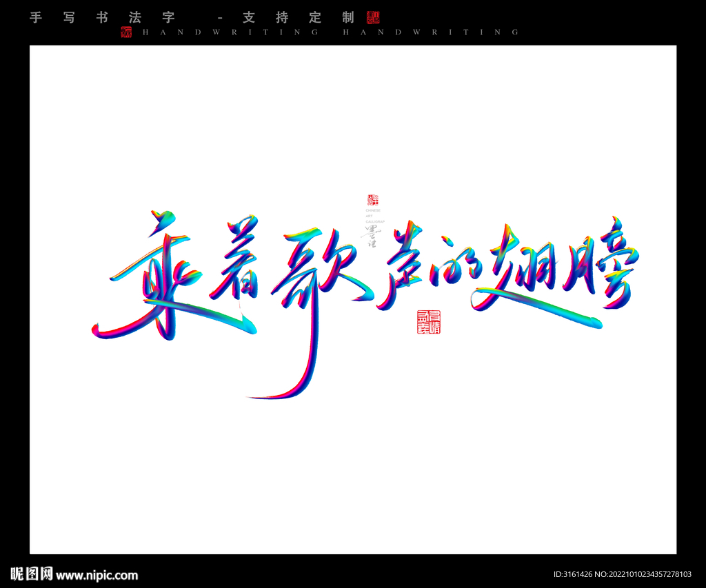Image resolution: width=706 pixels, height=588 pixels.
Task: Click the small red seal above 'CHINESE ART'
Action: tap(373, 200)
